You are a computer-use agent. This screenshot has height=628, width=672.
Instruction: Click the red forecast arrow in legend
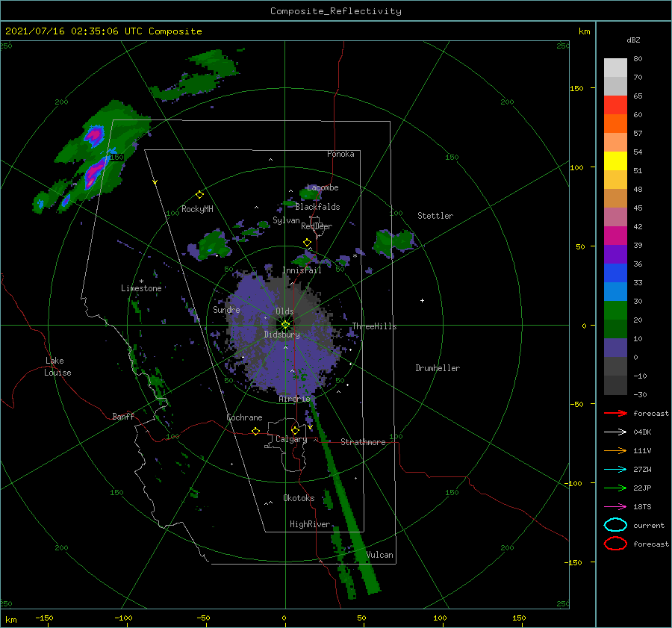(615, 413)
